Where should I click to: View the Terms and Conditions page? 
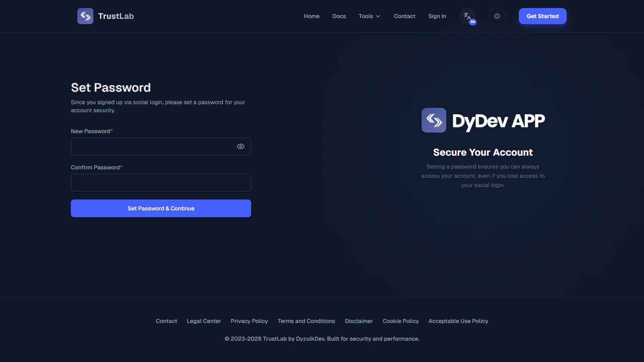(306, 321)
